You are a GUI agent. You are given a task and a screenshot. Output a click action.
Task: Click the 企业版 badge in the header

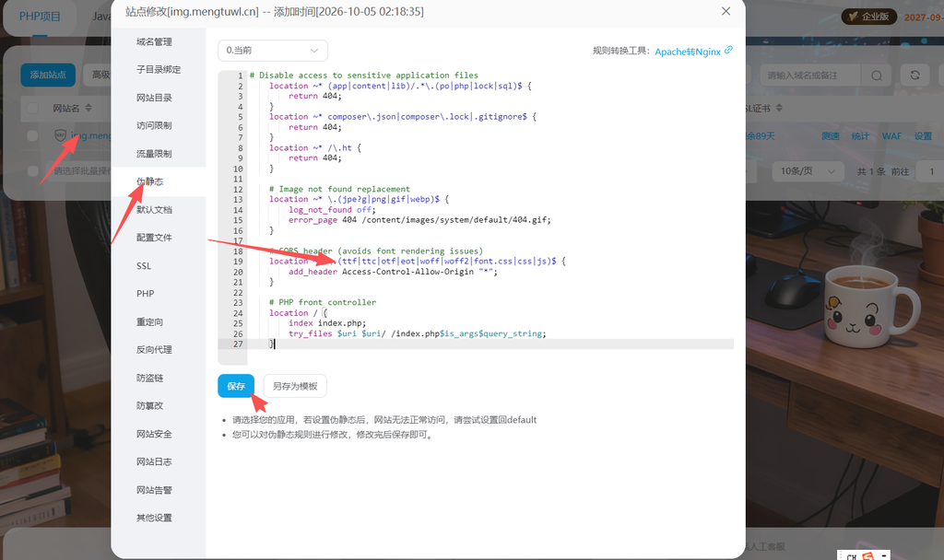[868, 17]
